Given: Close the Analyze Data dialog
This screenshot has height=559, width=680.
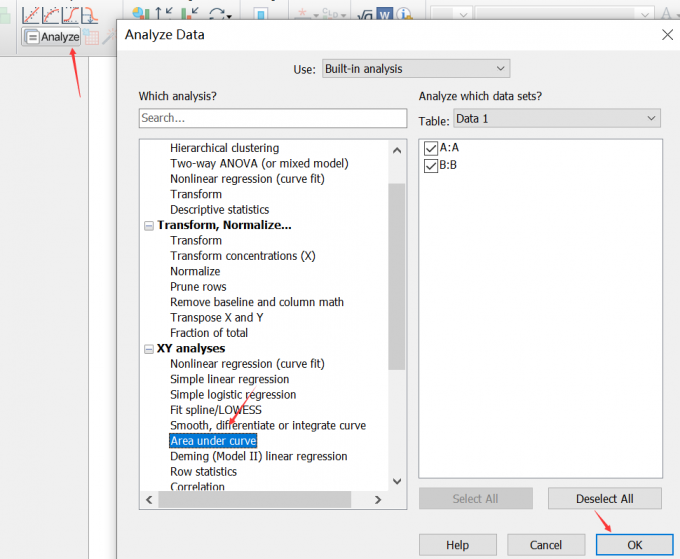Looking at the screenshot, I should [668, 34].
